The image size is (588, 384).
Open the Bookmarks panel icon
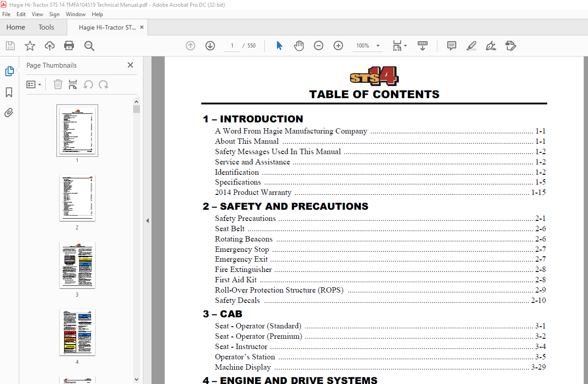(9, 92)
